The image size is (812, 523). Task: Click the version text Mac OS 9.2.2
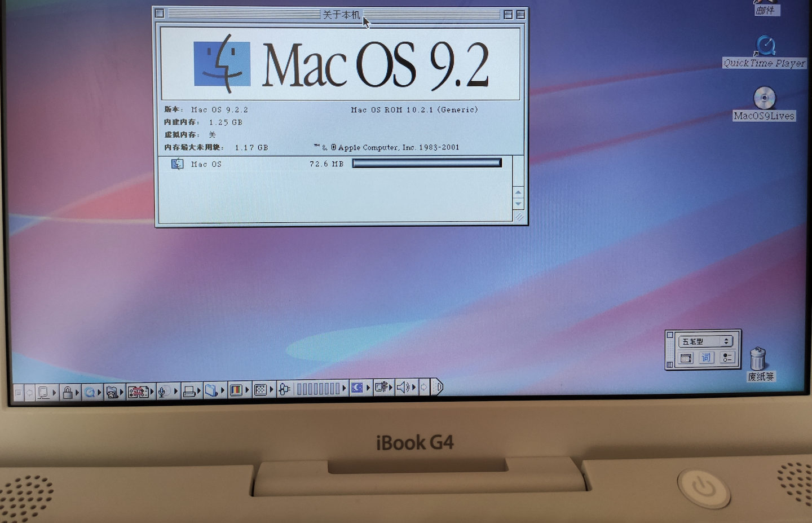(x=219, y=110)
